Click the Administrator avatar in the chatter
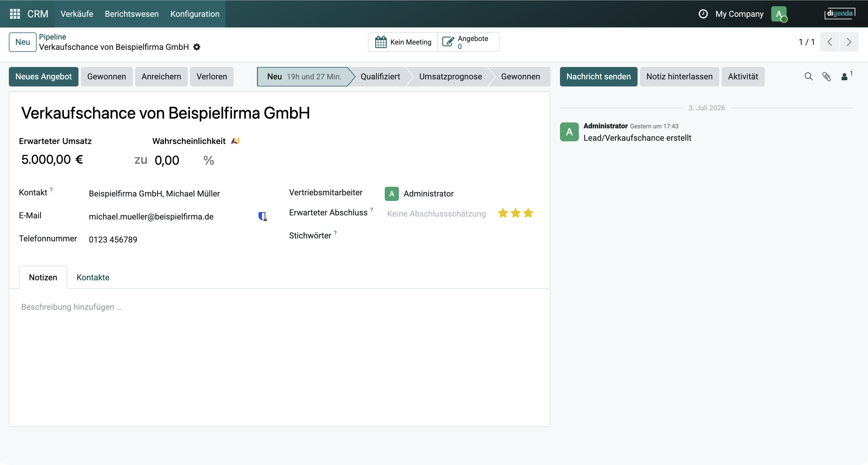 click(x=569, y=132)
